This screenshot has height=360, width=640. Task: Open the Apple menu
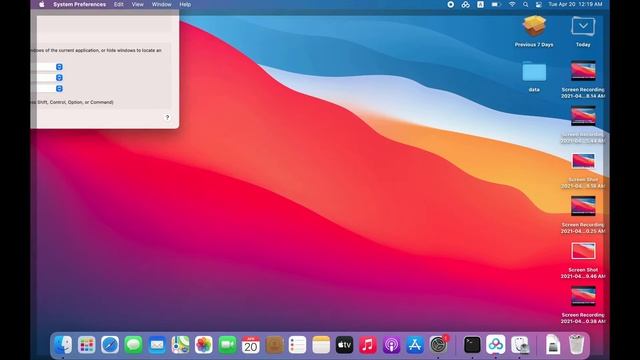[x=42, y=4]
